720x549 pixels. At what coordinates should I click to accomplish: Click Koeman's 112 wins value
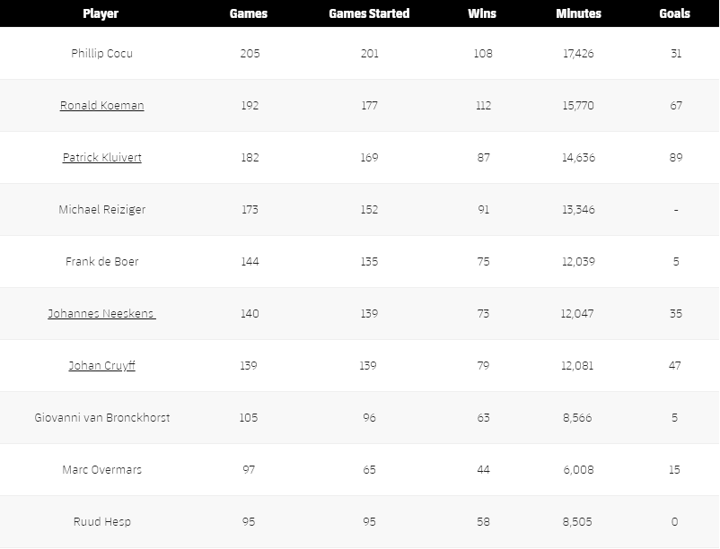coord(483,106)
